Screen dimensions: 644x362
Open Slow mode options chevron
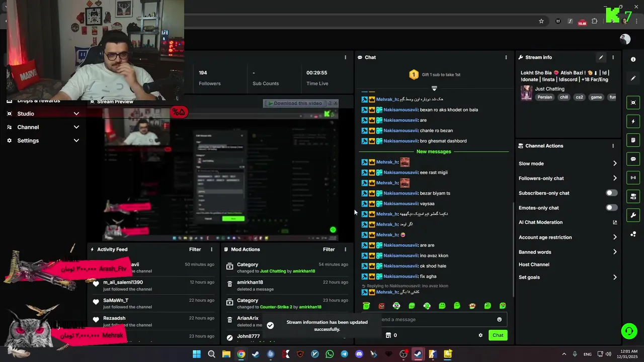[615, 163]
